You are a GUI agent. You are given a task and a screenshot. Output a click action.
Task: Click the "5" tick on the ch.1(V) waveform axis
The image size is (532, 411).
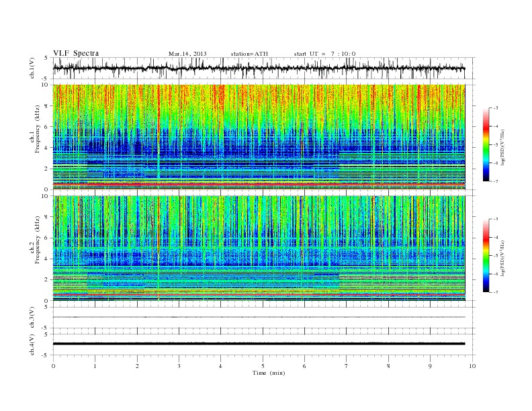coord(46,58)
